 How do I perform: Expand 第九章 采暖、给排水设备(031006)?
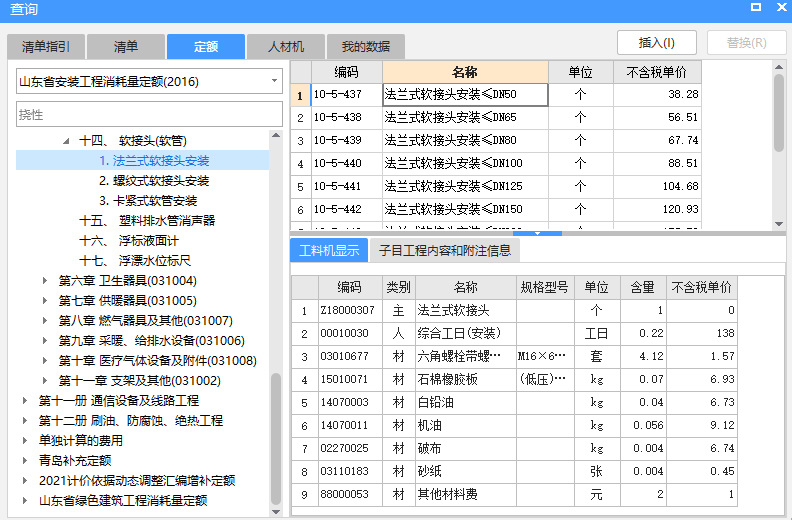pos(45,341)
